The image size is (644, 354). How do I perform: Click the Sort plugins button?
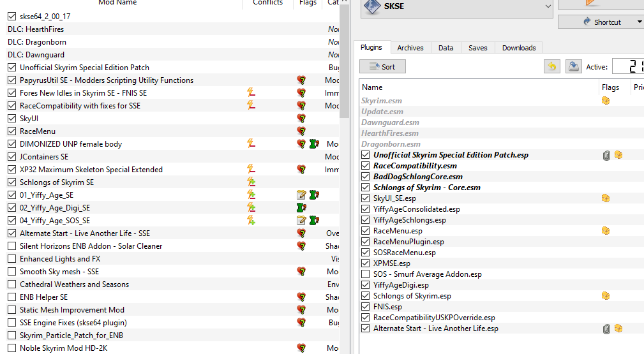[382, 66]
